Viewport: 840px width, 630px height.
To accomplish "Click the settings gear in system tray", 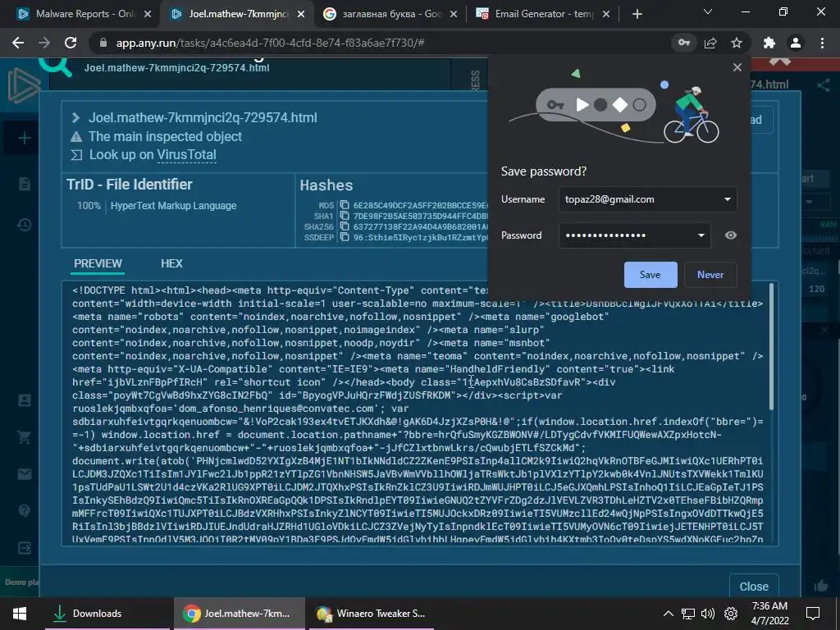I will click(731, 614).
